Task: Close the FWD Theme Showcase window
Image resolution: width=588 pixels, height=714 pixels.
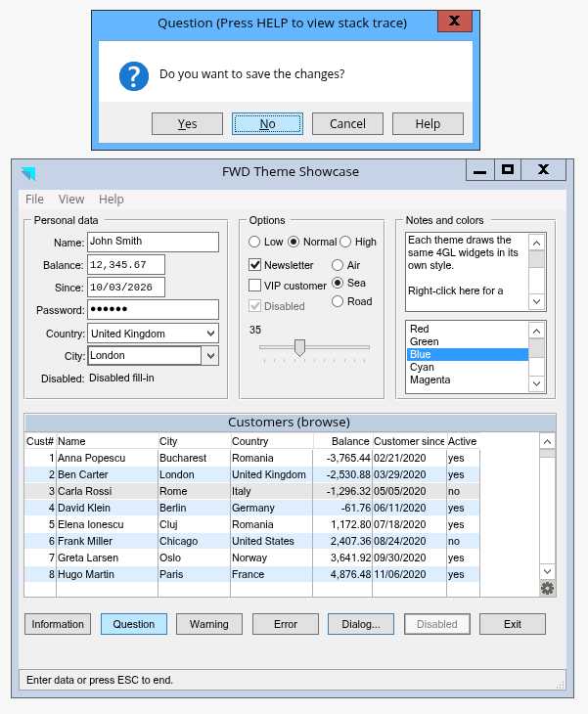Action: (543, 170)
